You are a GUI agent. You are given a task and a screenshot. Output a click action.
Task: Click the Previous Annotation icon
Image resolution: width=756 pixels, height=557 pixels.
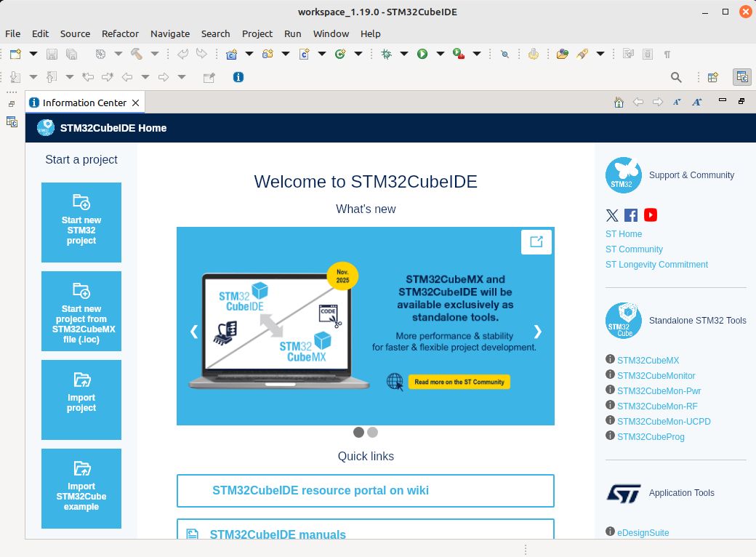pyautogui.click(x=52, y=76)
